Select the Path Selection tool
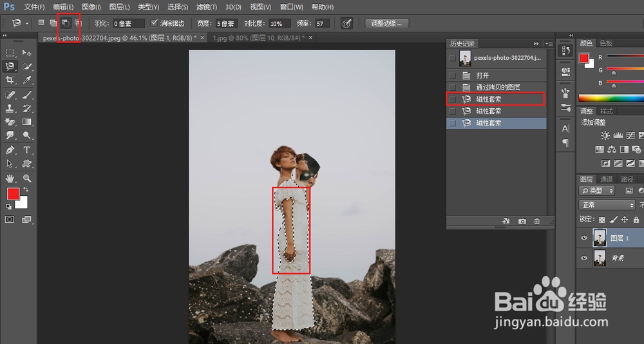The height and width of the screenshot is (344, 644). point(10,164)
